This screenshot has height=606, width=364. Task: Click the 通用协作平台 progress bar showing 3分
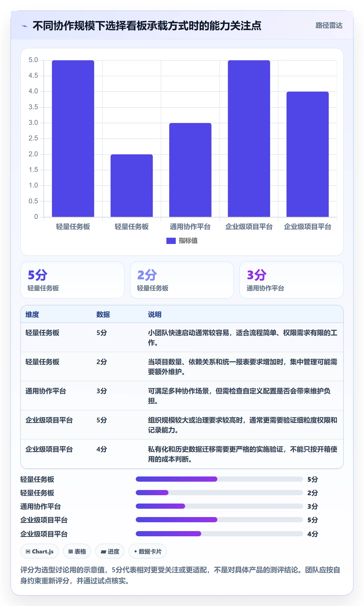coord(219,506)
